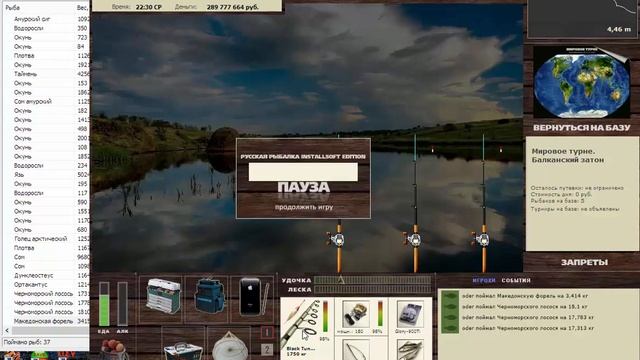Select Македонская форель in catch list
Viewport: 640px width, 360px height.
43,321
